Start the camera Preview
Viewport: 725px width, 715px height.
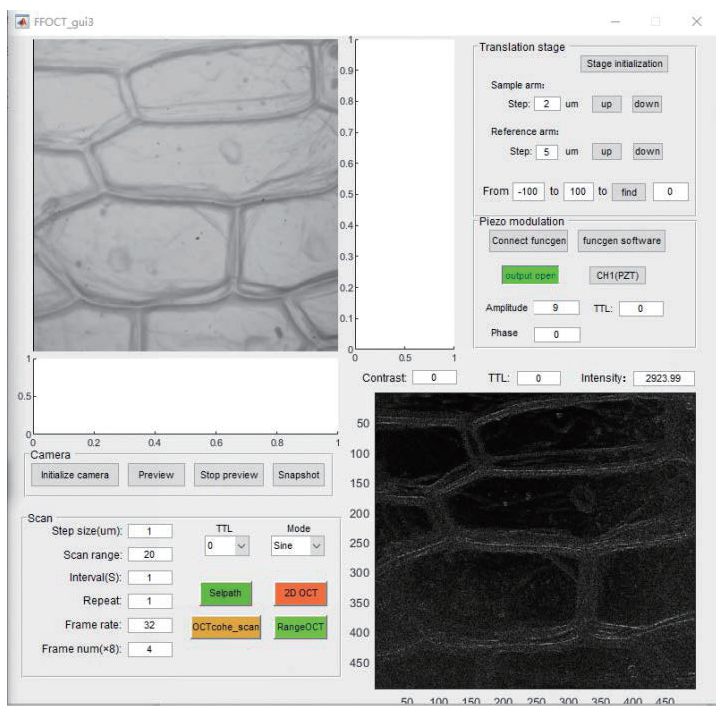pyautogui.click(x=156, y=475)
